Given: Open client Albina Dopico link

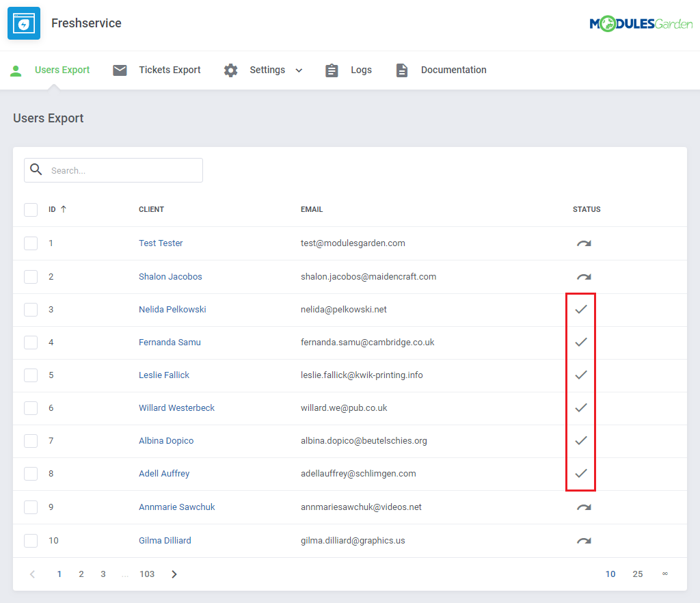Looking at the screenshot, I should [166, 440].
